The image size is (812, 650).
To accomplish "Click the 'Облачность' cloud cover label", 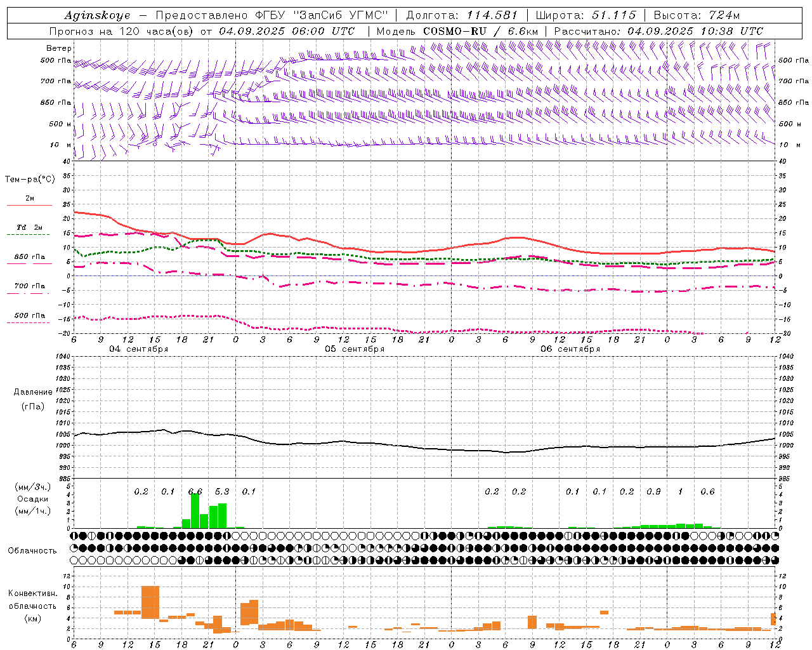I will 32,551.
